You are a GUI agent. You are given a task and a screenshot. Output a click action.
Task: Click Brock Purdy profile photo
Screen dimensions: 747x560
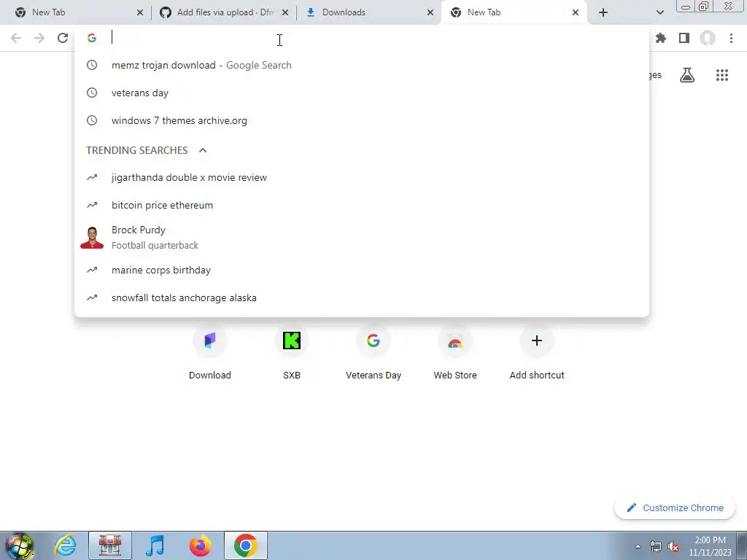(92, 238)
